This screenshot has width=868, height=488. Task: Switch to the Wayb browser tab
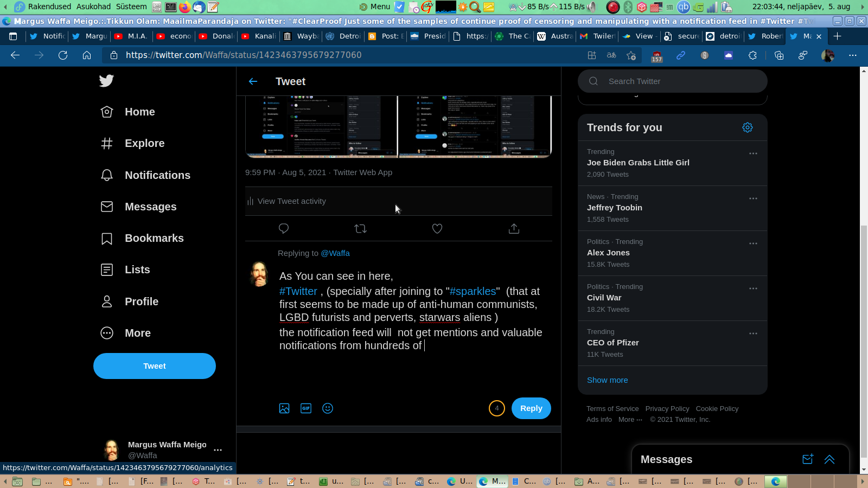pos(301,36)
